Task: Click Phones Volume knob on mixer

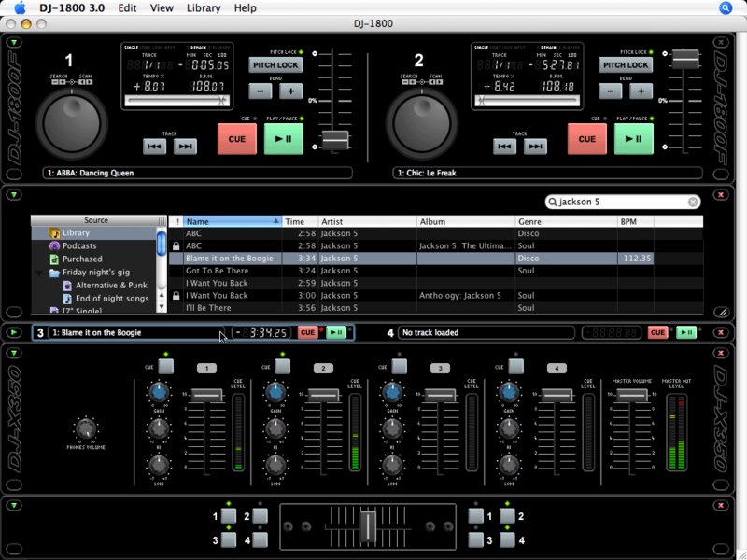Action: [86, 428]
